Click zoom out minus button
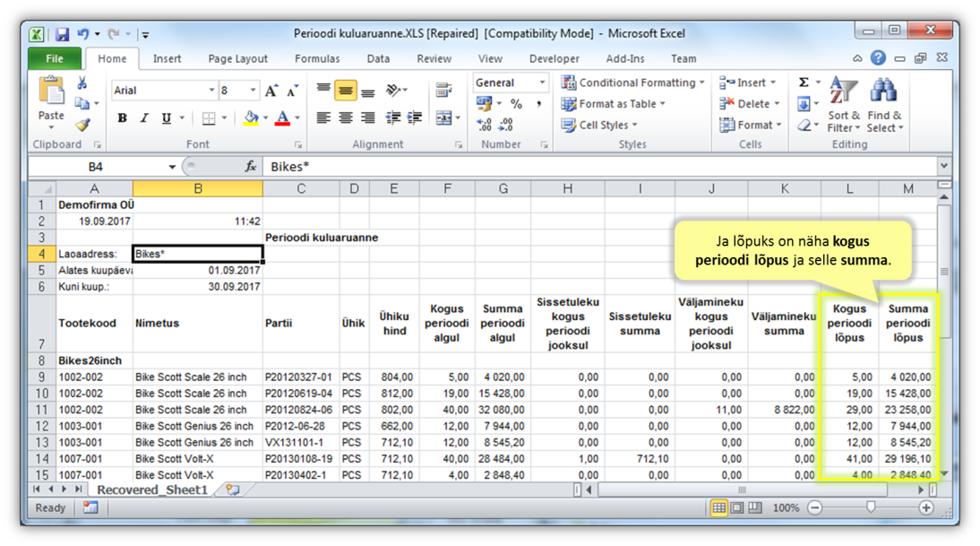Viewport: 980px width, 546px height. pos(815,507)
